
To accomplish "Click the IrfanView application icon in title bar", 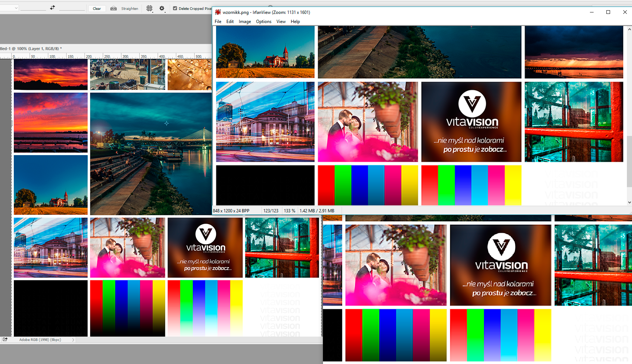I will [218, 12].
